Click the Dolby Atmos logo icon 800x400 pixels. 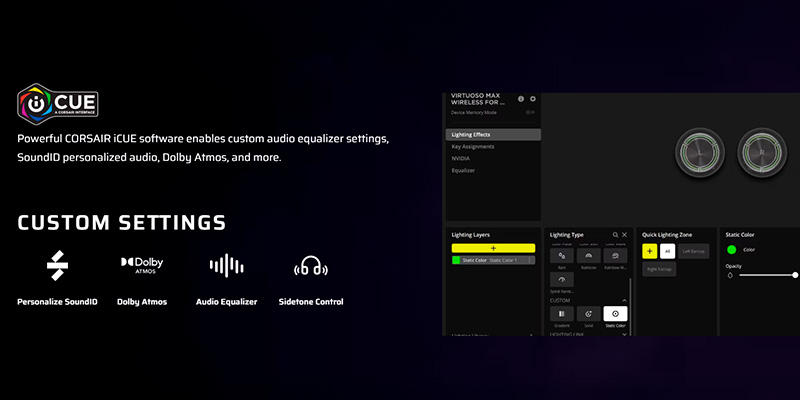tap(142, 265)
